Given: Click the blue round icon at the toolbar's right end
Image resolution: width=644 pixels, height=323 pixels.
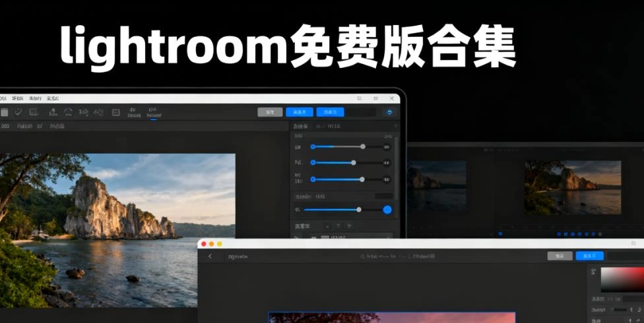Looking at the screenshot, I should (x=389, y=113).
